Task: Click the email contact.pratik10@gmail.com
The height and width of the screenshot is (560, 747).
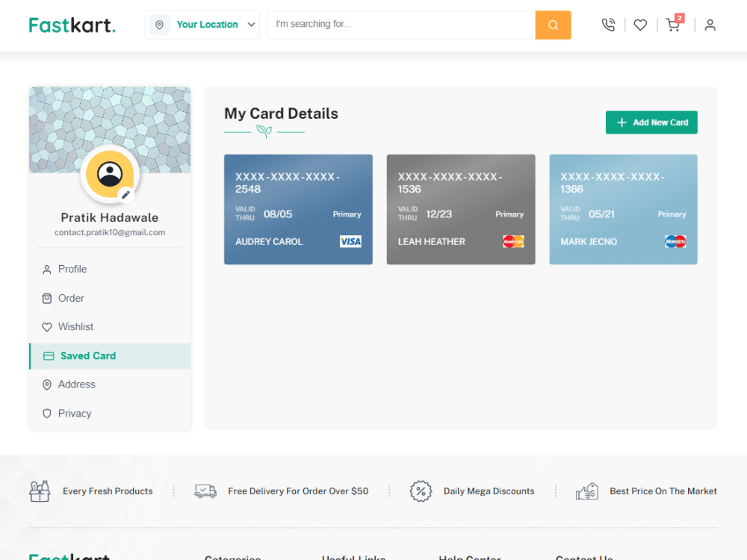Action: [x=110, y=232]
